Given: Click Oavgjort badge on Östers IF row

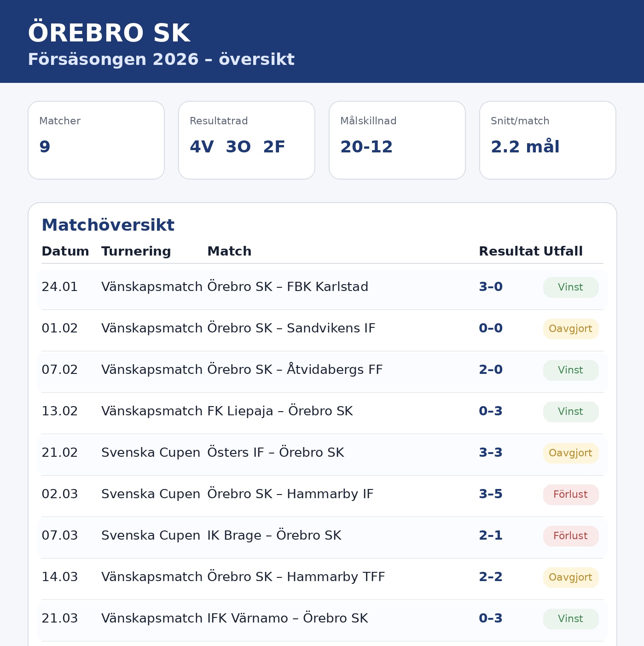Looking at the screenshot, I should click(x=571, y=453).
